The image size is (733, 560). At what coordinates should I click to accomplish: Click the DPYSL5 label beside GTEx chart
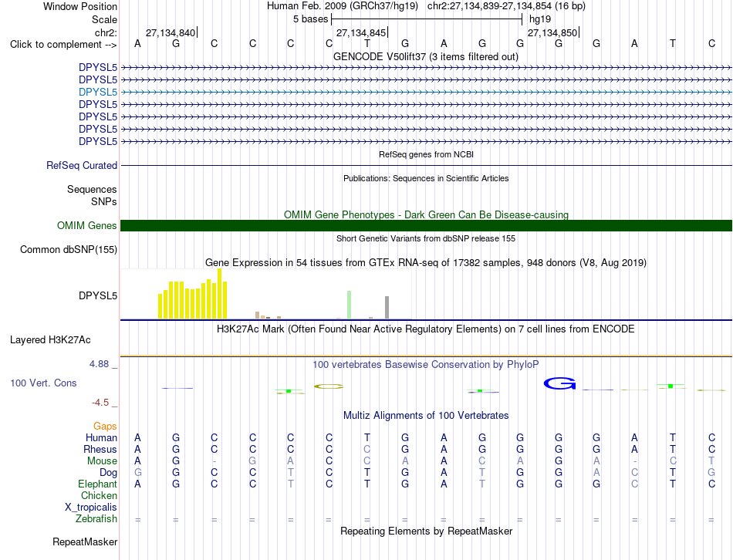[x=98, y=296]
